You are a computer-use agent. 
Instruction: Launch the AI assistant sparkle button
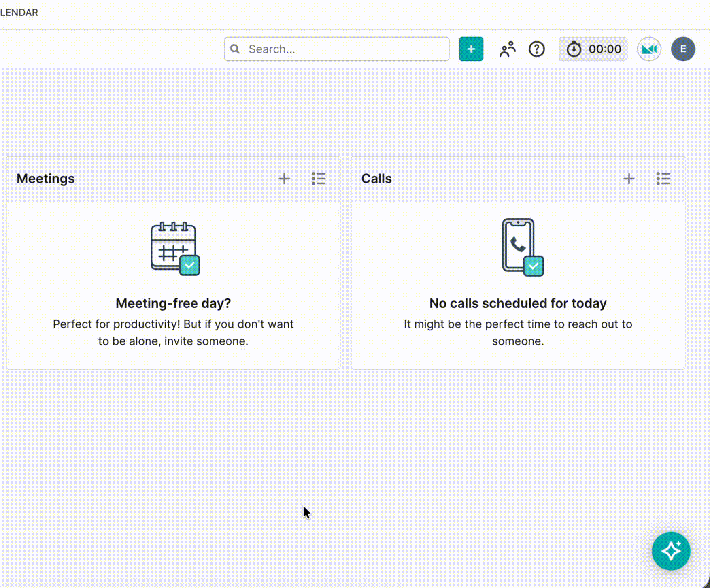coord(671,551)
